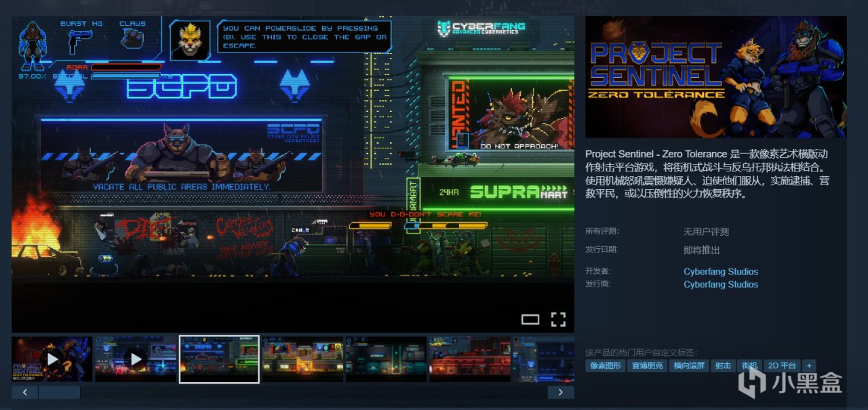Screen dimensions: 868x410
Task: Toggle theater mode on the screenshot viewer
Action: click(530, 319)
